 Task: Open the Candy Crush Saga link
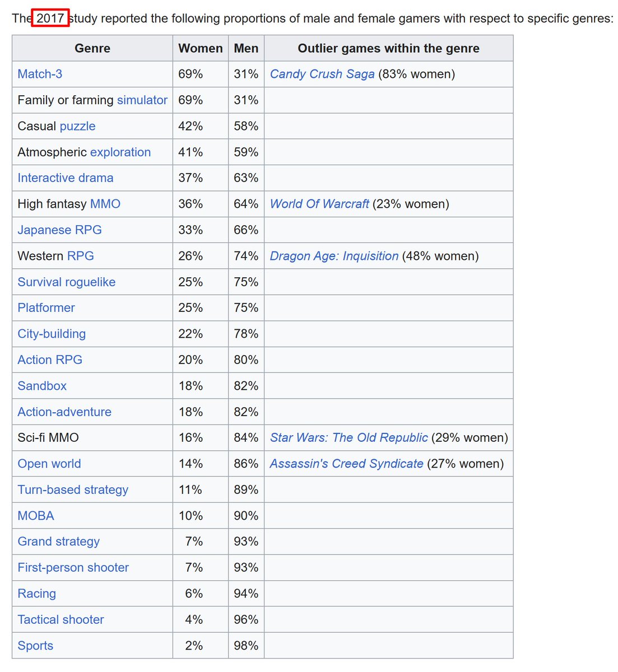pyautogui.click(x=322, y=74)
